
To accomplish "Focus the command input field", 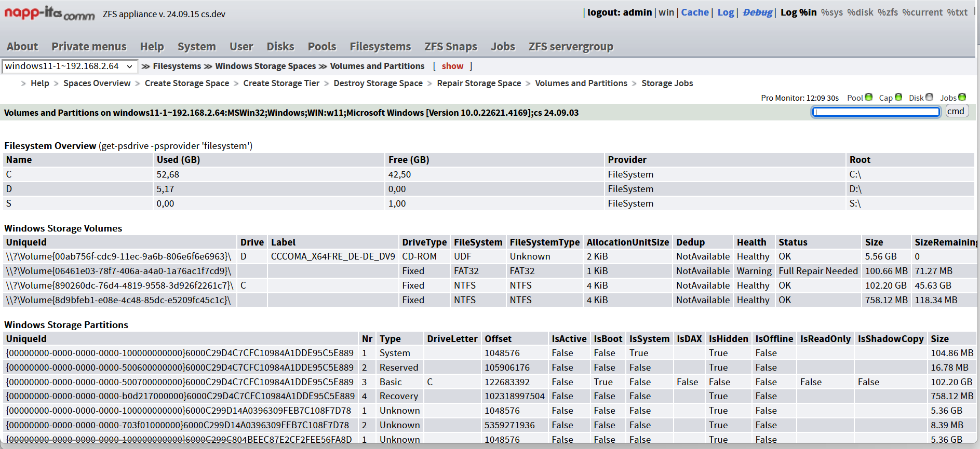I will [x=876, y=112].
